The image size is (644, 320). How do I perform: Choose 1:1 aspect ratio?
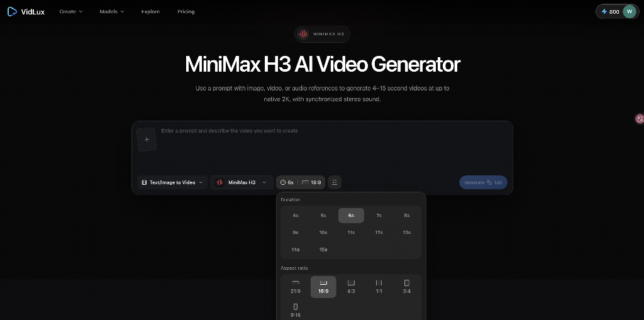[379, 287]
